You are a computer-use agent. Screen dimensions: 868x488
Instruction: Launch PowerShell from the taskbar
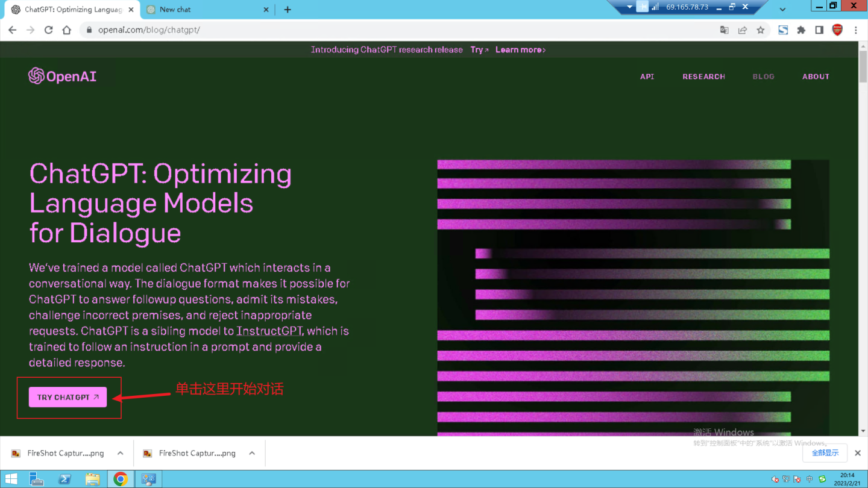tap(64, 479)
